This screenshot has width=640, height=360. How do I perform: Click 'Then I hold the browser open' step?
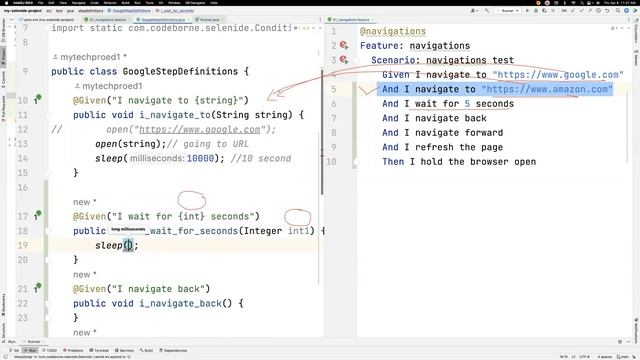pyautogui.click(x=459, y=162)
